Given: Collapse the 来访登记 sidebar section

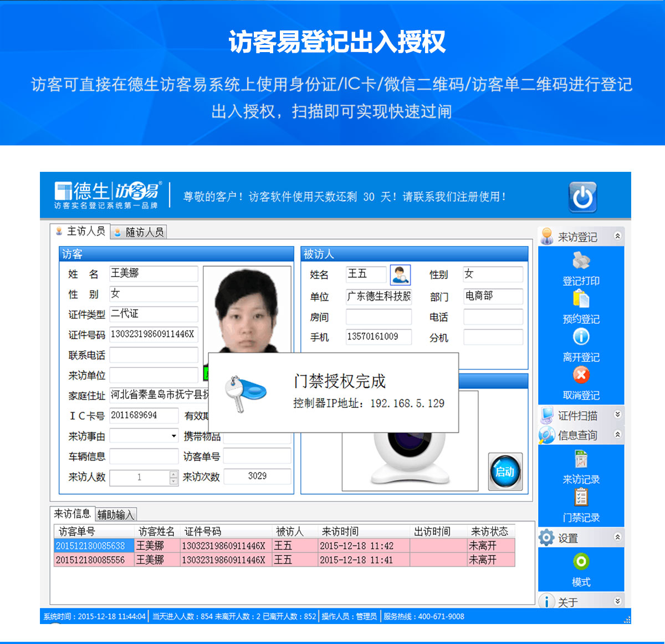Looking at the screenshot, I should coord(617,237).
